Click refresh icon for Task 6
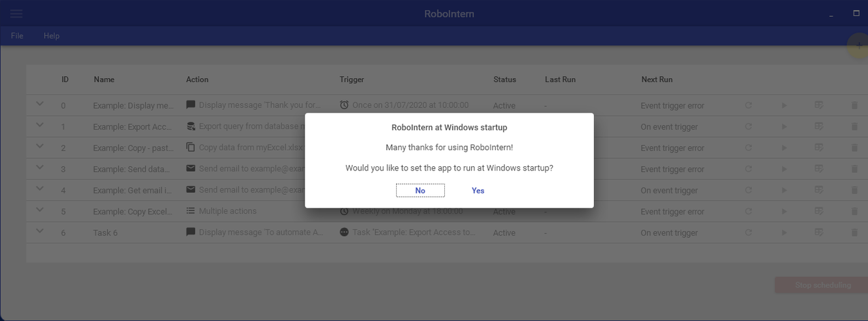Viewport: 868px width, 321px height. [x=748, y=232]
